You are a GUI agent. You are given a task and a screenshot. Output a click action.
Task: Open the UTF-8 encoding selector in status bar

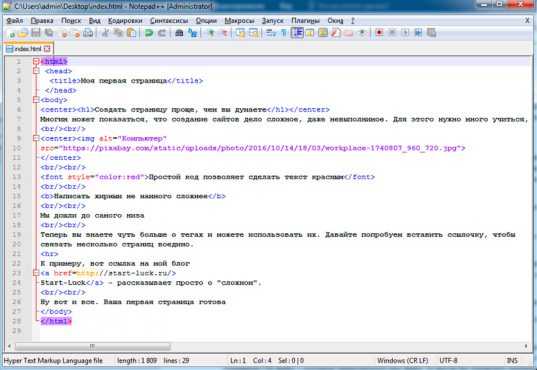448,361
